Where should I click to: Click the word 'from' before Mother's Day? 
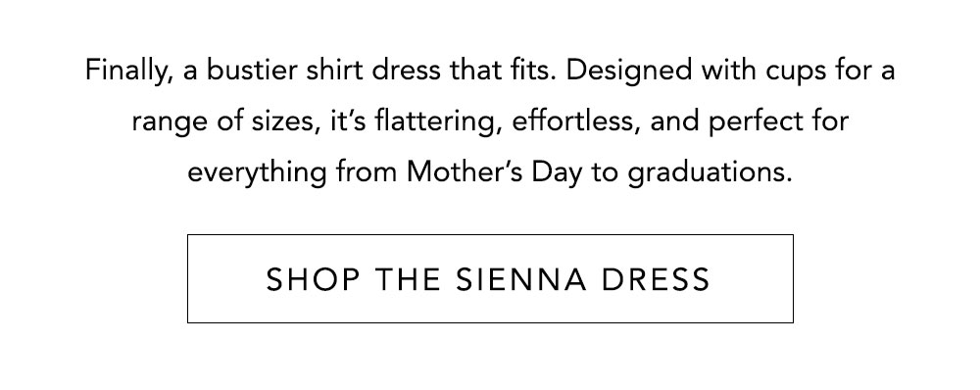click(367, 172)
